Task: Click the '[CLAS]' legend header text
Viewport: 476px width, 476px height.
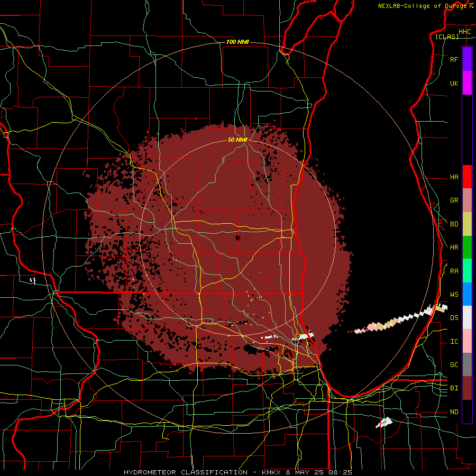Action: point(447,36)
